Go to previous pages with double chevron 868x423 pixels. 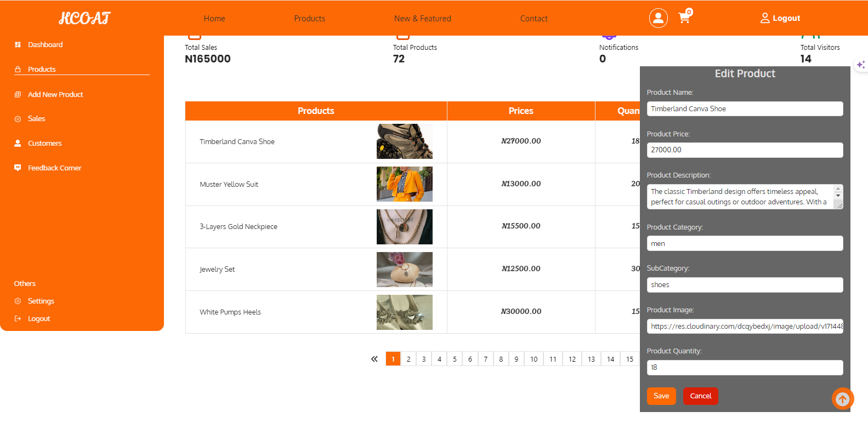[375, 359]
